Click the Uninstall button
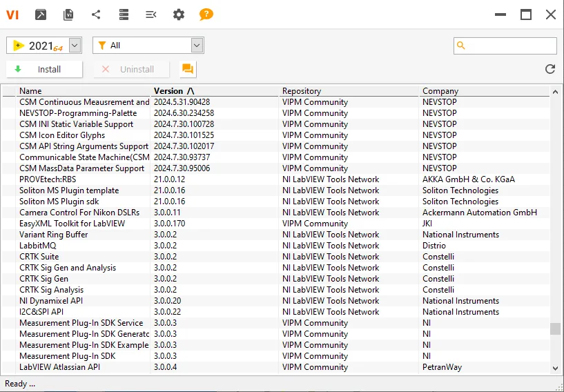Image resolution: width=564 pixels, height=392 pixels. [131, 69]
